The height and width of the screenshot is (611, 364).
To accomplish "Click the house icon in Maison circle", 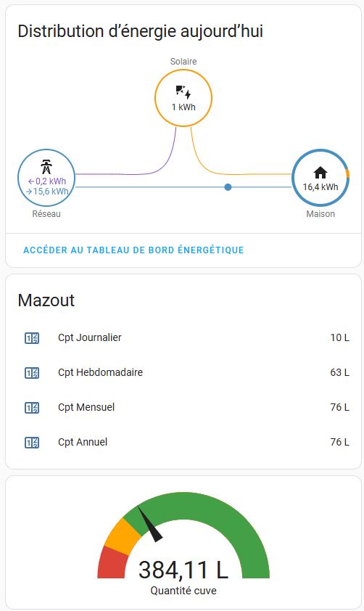I will [320, 172].
